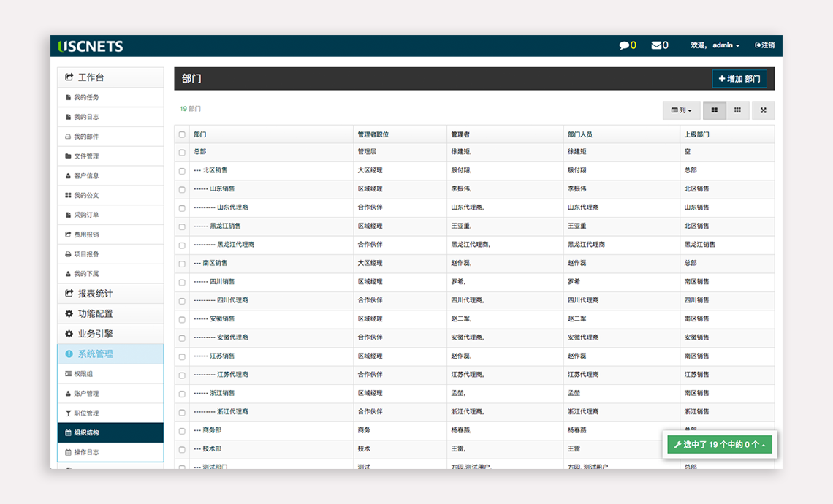Check the box for 总部 row
Viewport: 833px width, 504px height.
(182, 153)
